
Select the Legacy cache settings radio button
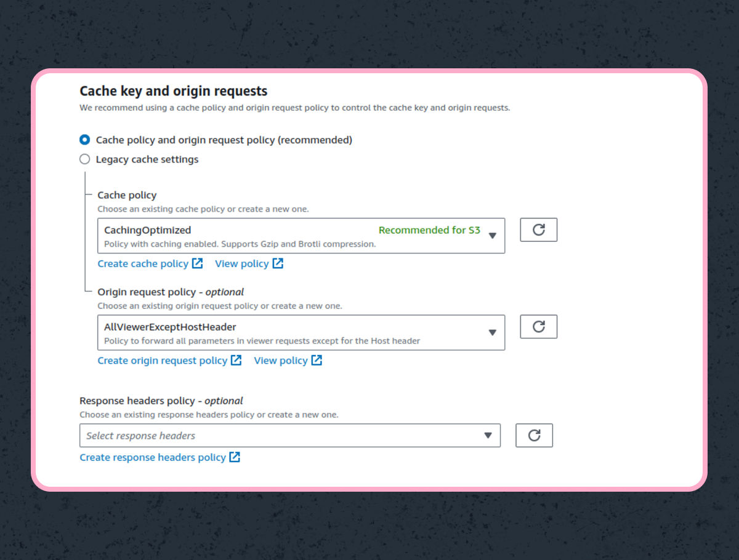[x=85, y=159]
